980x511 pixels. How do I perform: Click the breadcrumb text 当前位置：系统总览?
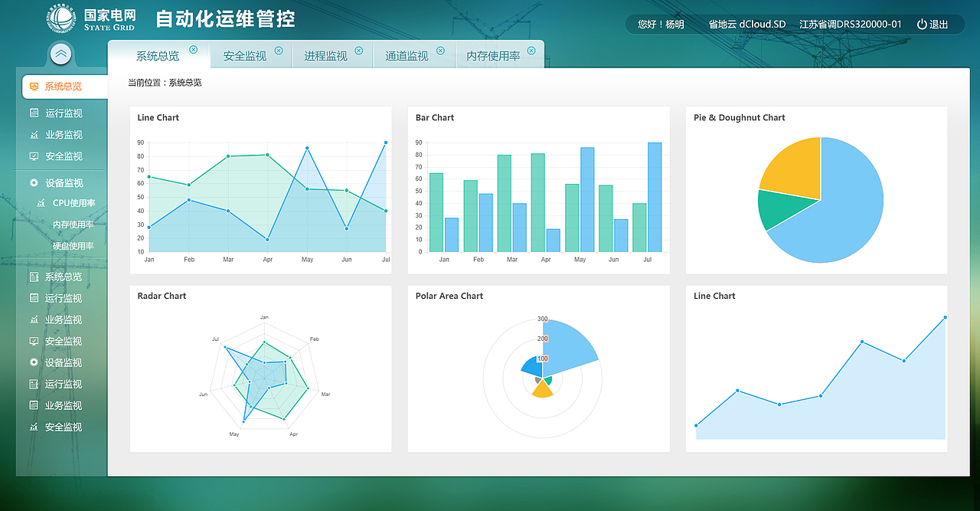click(165, 82)
